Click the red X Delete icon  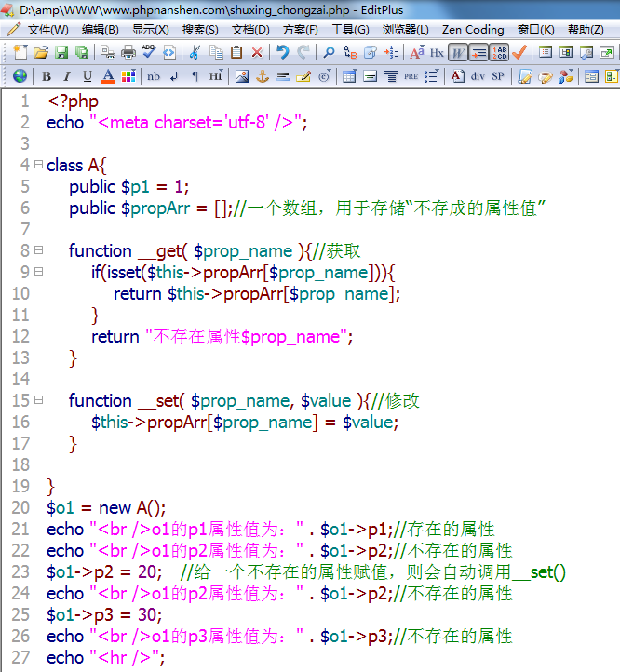257,52
